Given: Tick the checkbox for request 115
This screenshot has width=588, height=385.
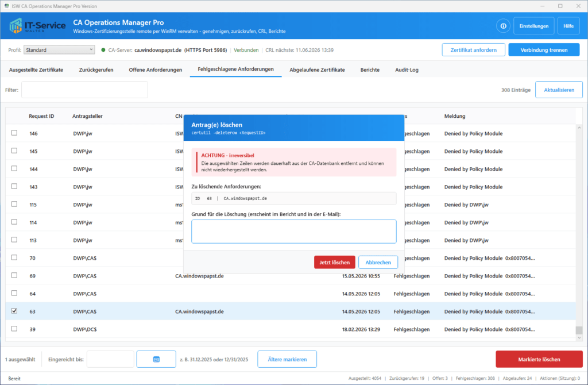Looking at the screenshot, I should tap(14, 204).
